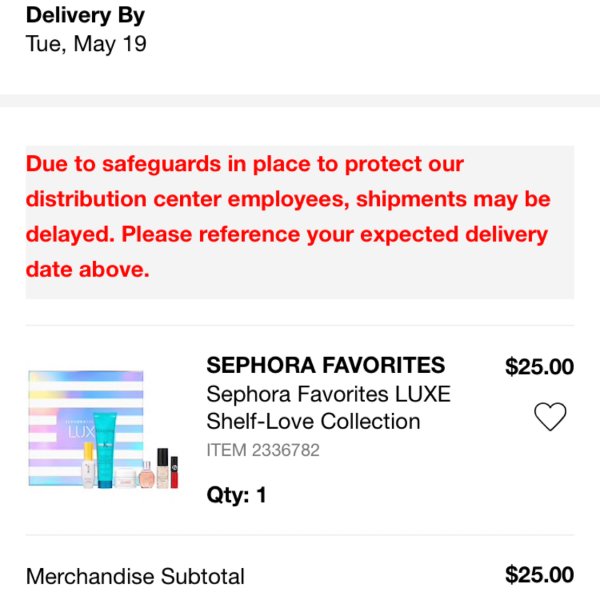Click the red shipment delay notice

(300, 222)
